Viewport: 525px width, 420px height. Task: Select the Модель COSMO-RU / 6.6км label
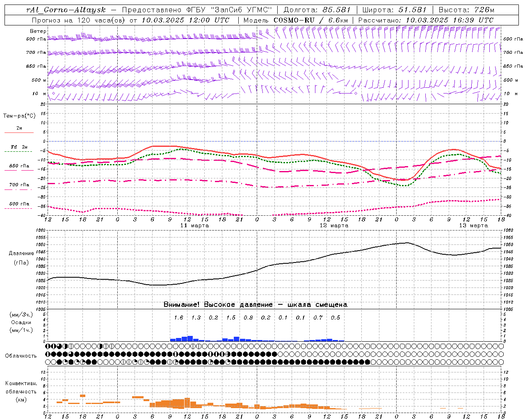[296, 20]
